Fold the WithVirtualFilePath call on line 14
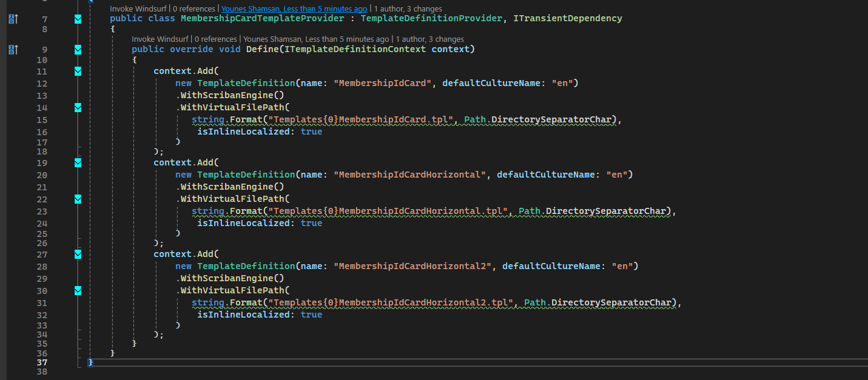Viewport: 868px width, 380px height. tap(78, 107)
